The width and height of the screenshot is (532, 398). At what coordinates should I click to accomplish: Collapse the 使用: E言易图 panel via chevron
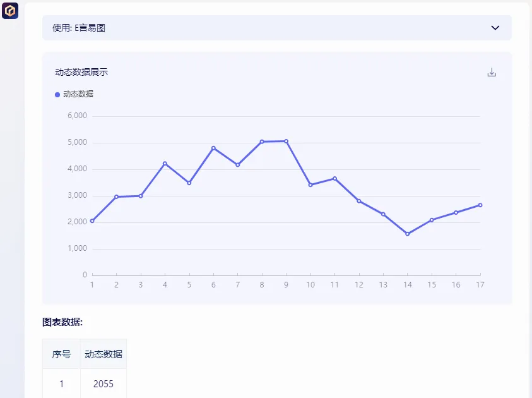(496, 27)
